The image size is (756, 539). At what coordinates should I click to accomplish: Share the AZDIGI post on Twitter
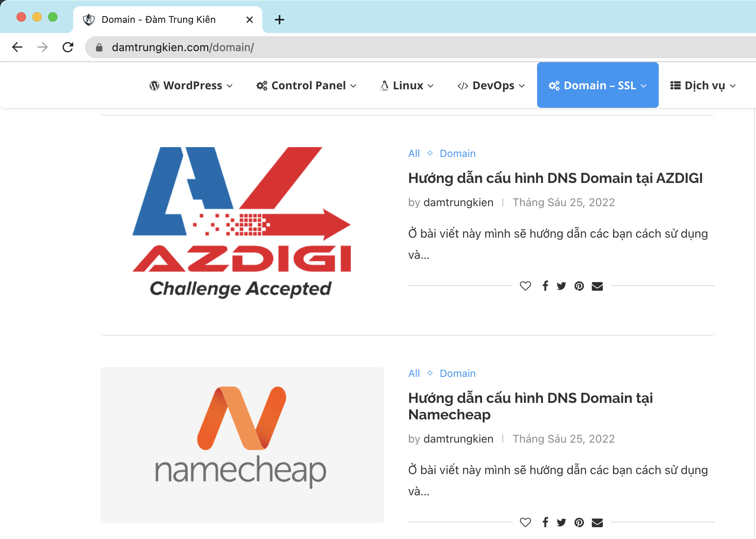pyautogui.click(x=561, y=286)
